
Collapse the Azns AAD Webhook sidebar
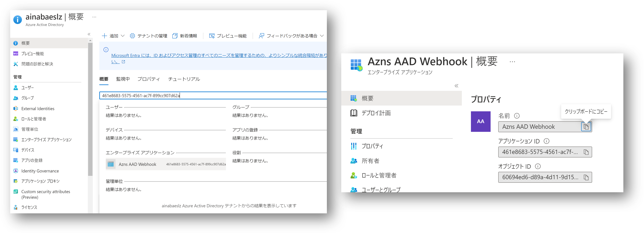tap(457, 86)
